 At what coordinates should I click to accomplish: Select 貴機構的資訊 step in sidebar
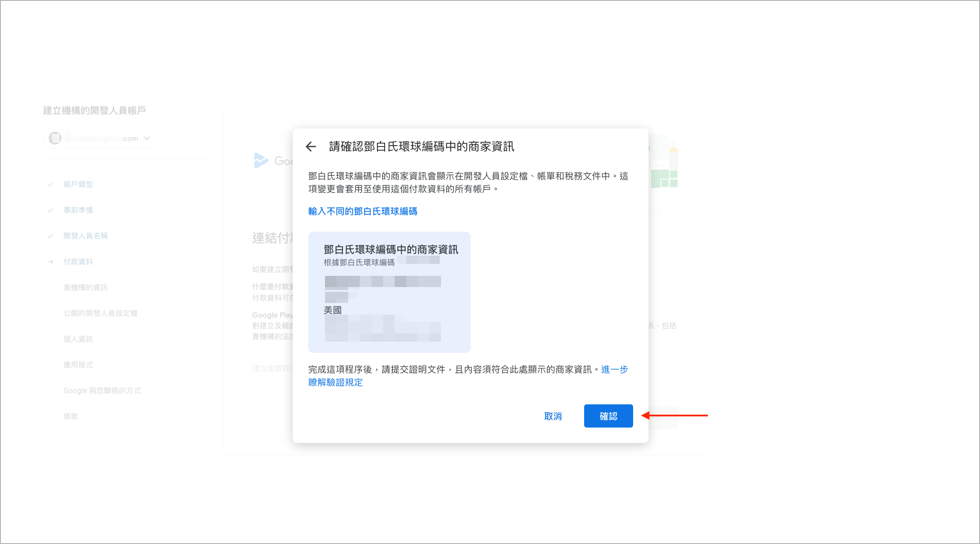(86, 287)
